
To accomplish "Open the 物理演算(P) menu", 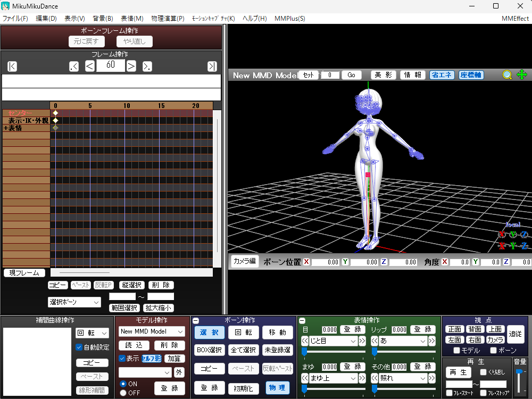I will click(x=167, y=18).
